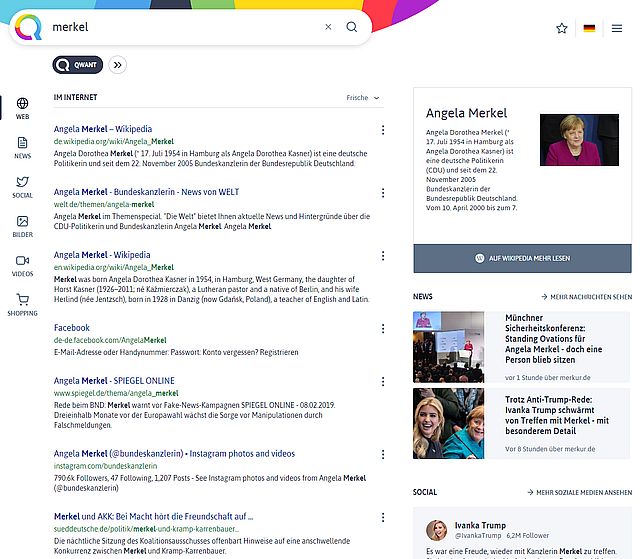
Task: Click 'Mehr Nachrichten sehen' link
Action: (587, 297)
